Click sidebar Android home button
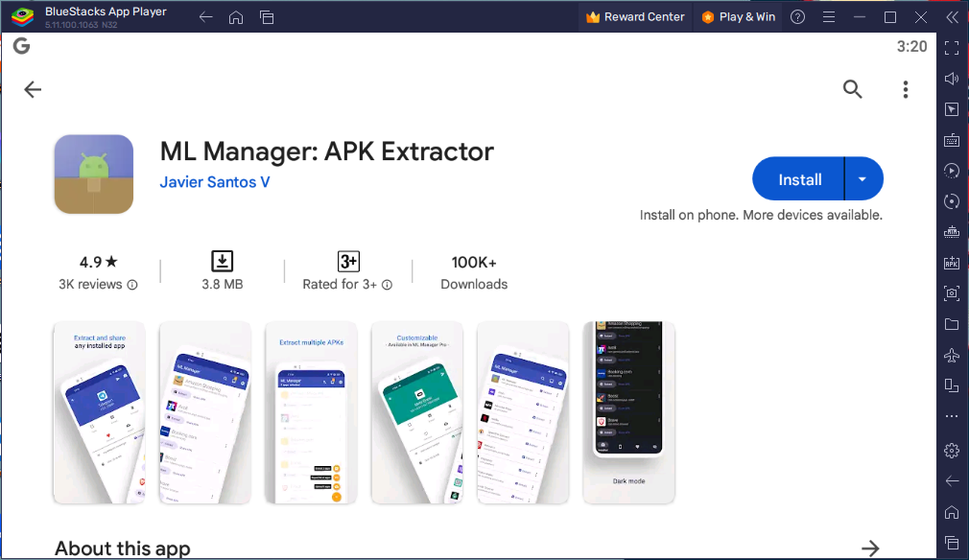The width and height of the screenshot is (969, 560). pyautogui.click(x=952, y=512)
